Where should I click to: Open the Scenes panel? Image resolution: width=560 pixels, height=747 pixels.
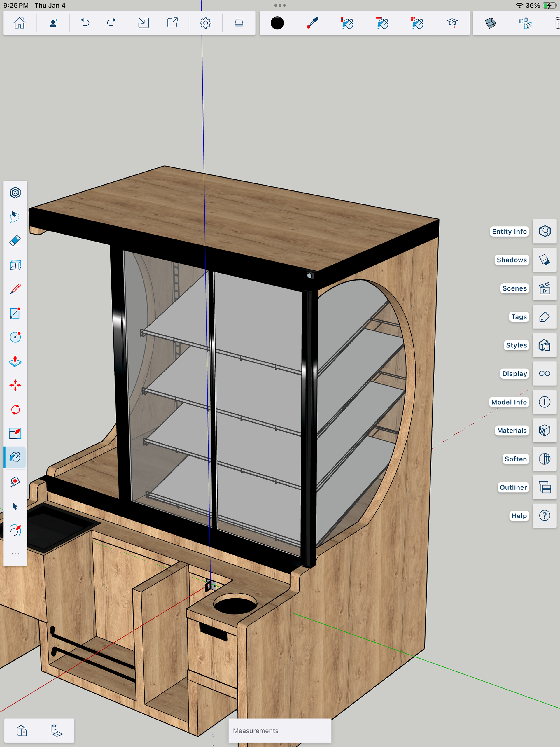544,288
